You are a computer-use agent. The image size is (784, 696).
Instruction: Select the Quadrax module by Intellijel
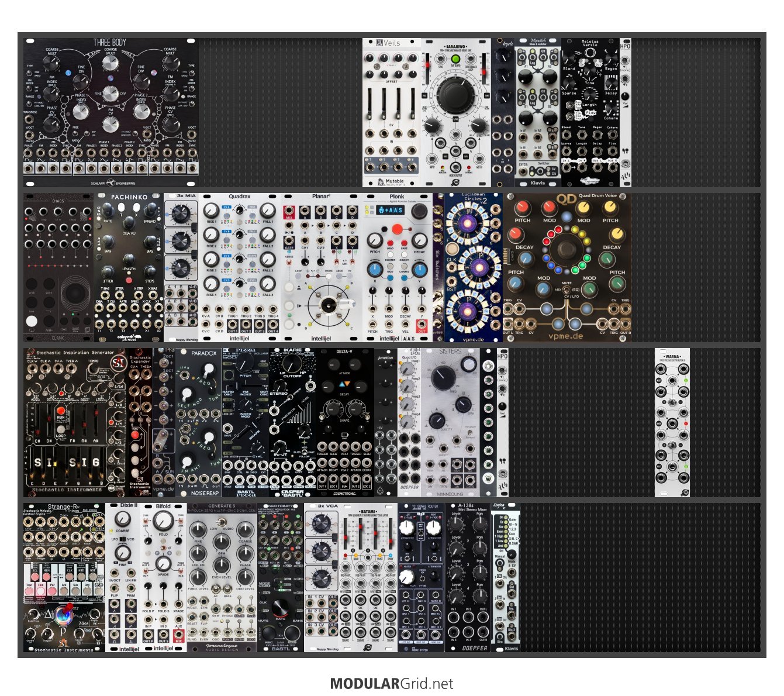[x=240, y=268]
